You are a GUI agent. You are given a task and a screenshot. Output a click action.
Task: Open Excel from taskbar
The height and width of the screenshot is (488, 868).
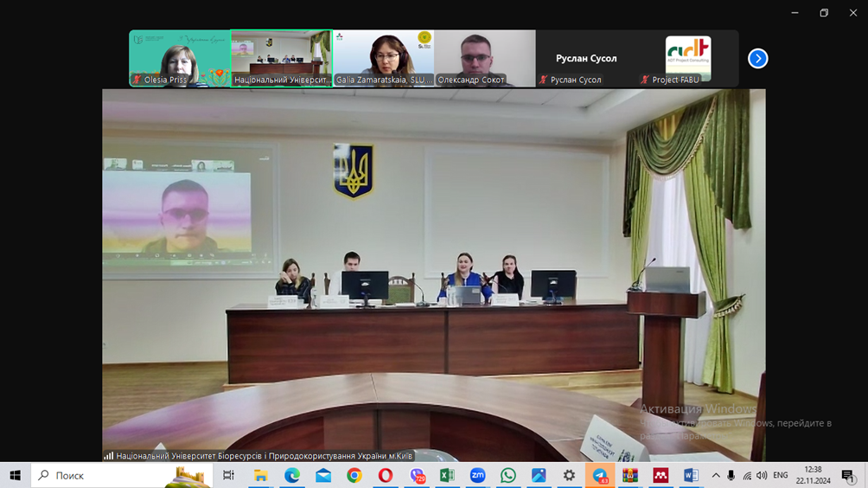[x=447, y=475]
